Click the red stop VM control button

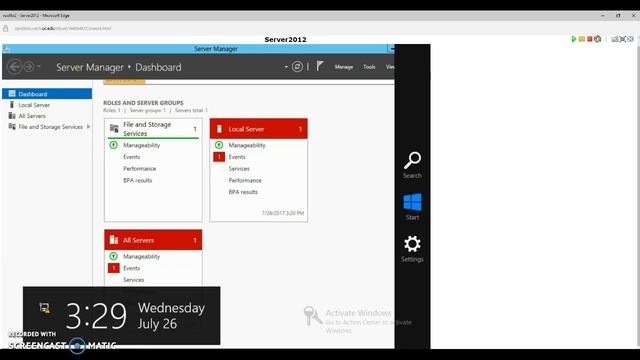[x=590, y=39]
